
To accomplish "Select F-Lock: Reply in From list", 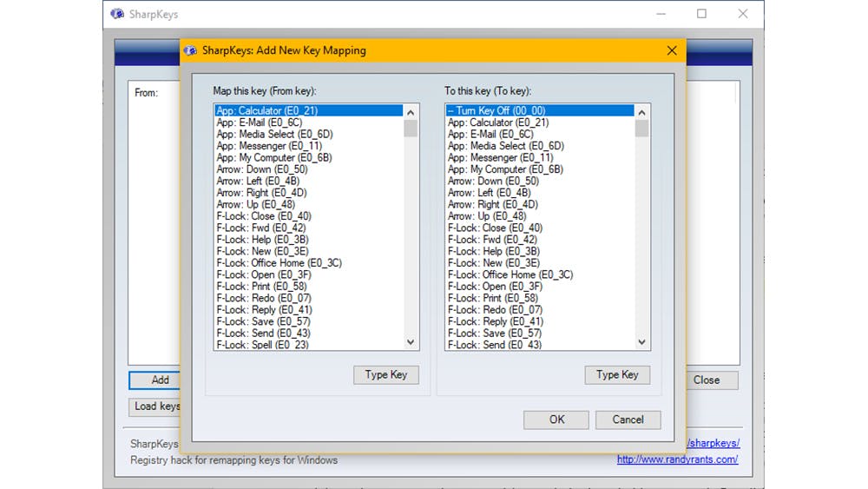I will point(309,309).
